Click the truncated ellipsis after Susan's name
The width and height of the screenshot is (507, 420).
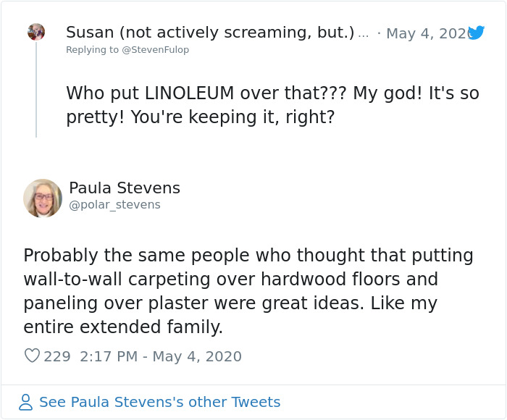(x=364, y=33)
